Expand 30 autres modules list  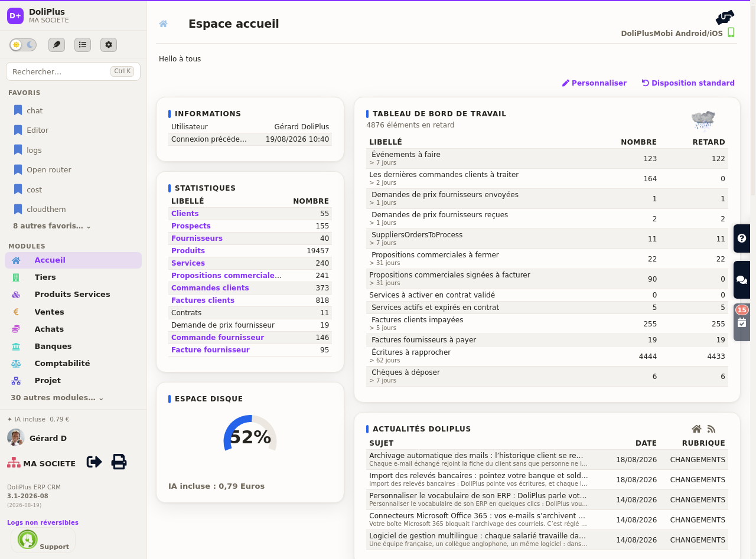[x=57, y=398]
